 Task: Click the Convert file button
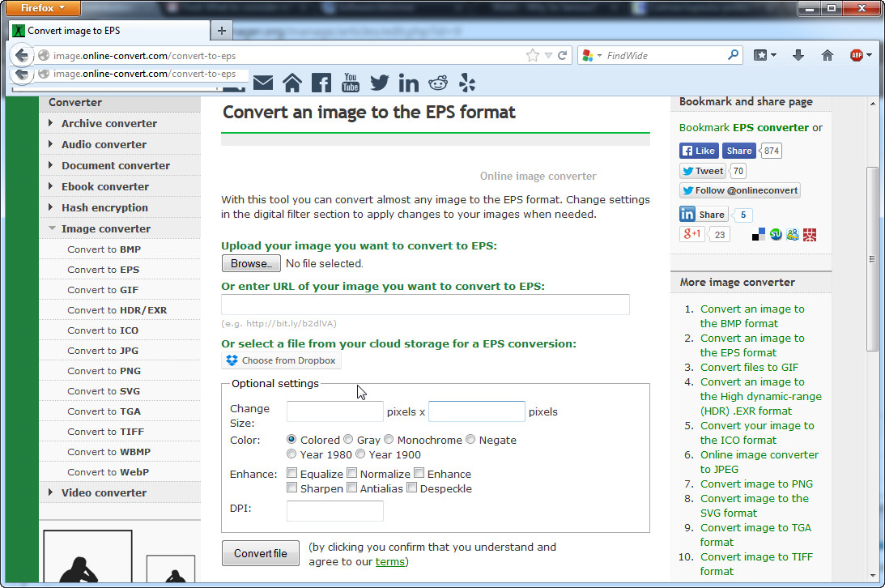pos(260,553)
